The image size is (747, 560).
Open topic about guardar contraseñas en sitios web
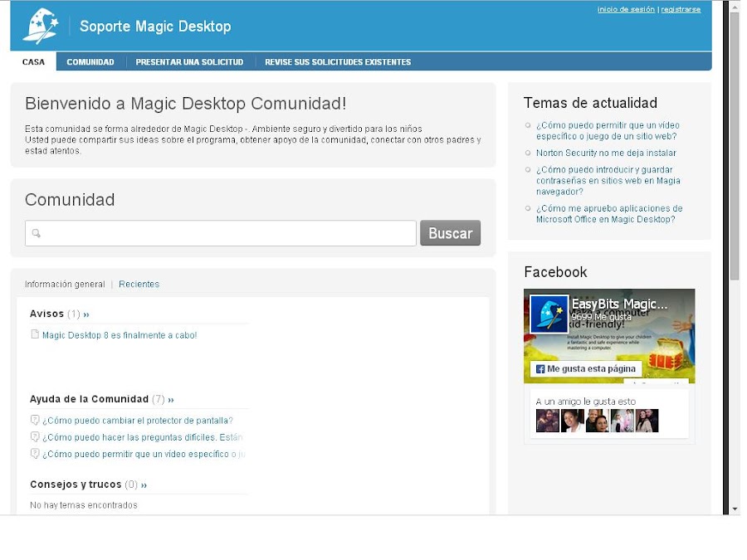tap(608, 181)
